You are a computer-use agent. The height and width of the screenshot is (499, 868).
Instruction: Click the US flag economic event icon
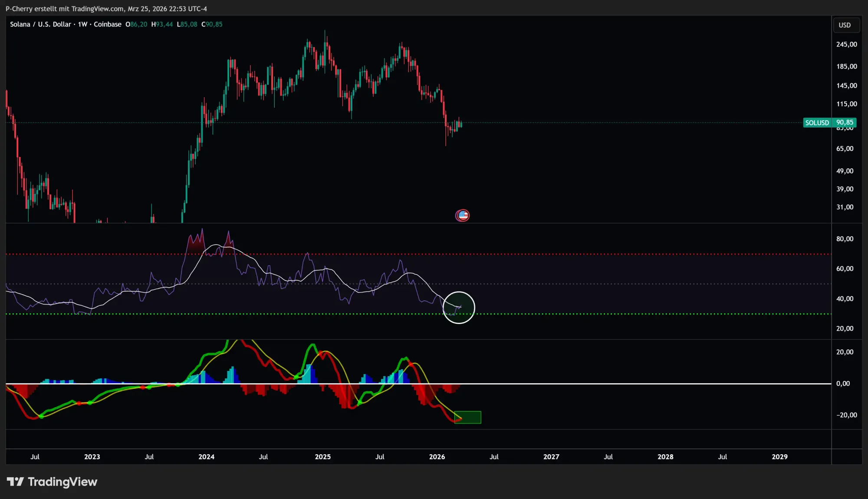coord(462,215)
